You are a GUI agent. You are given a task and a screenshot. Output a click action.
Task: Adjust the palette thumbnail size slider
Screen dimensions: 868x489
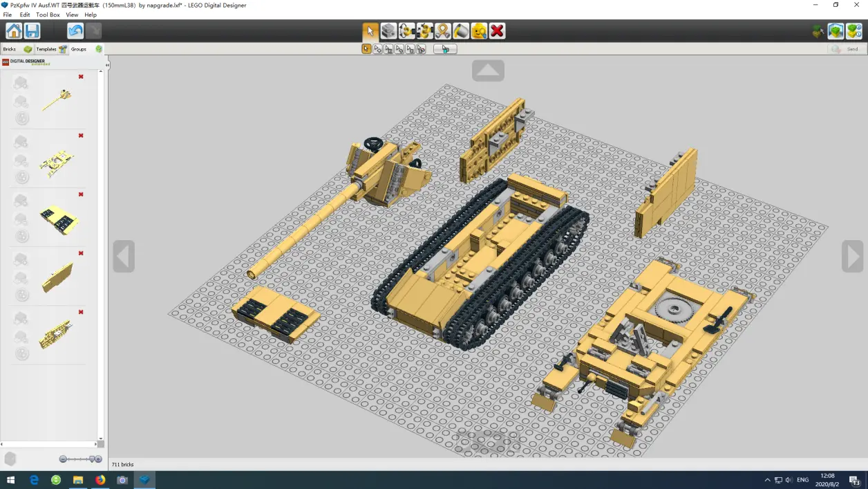coord(80,459)
